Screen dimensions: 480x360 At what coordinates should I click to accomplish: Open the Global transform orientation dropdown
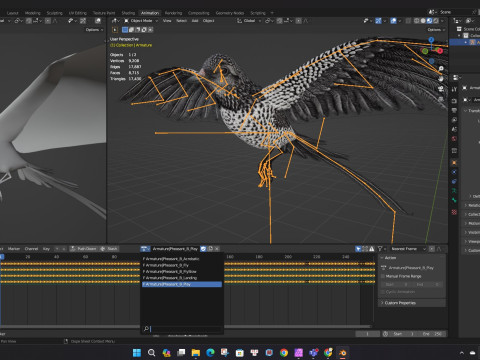coord(249,21)
